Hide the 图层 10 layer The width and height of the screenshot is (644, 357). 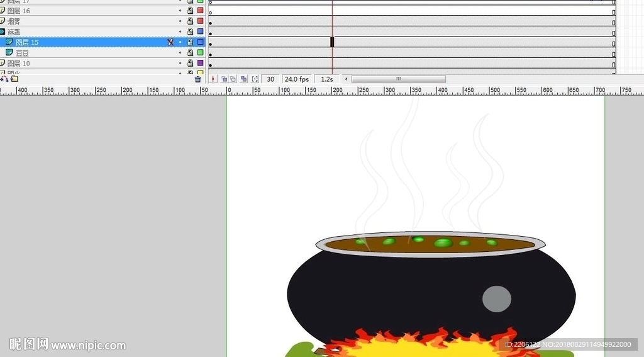tap(180, 63)
